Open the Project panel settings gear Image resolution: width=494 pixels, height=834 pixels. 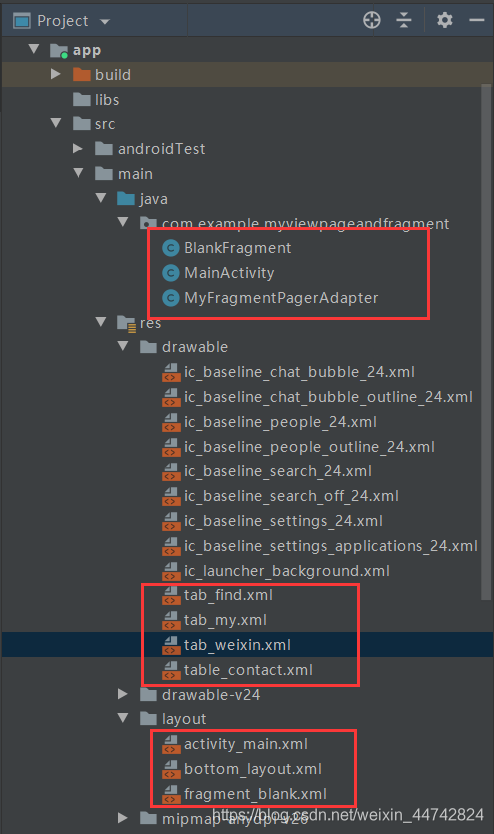(x=445, y=20)
